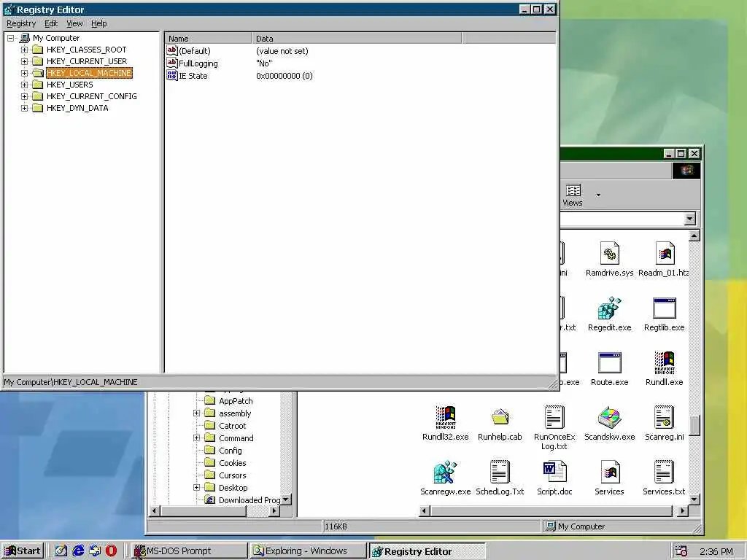The width and height of the screenshot is (747, 560).
Task: Expand HKEY_DYN_DATA registry key
Action: pyautogui.click(x=24, y=108)
